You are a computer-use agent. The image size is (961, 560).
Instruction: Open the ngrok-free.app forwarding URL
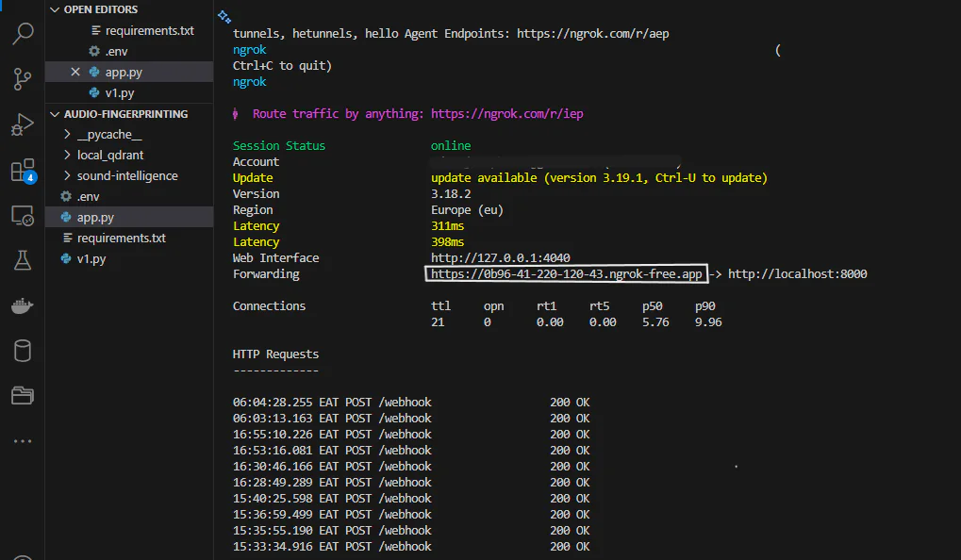pos(566,274)
